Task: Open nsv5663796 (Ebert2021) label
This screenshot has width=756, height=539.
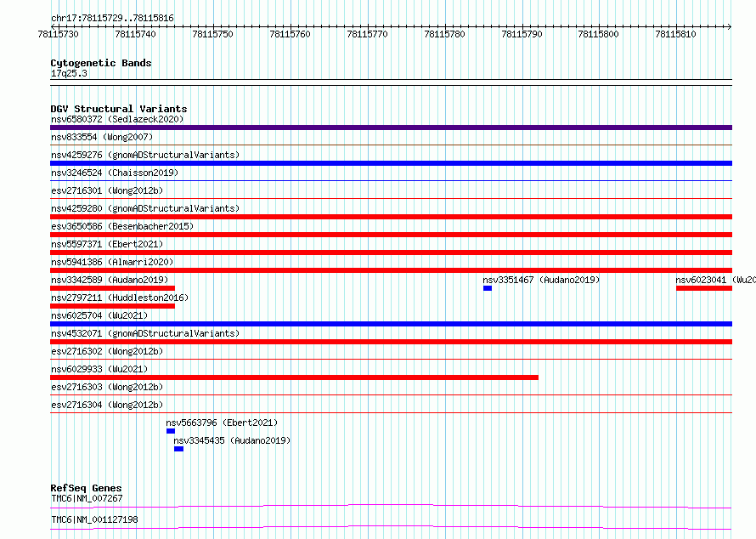Action: pos(222,423)
